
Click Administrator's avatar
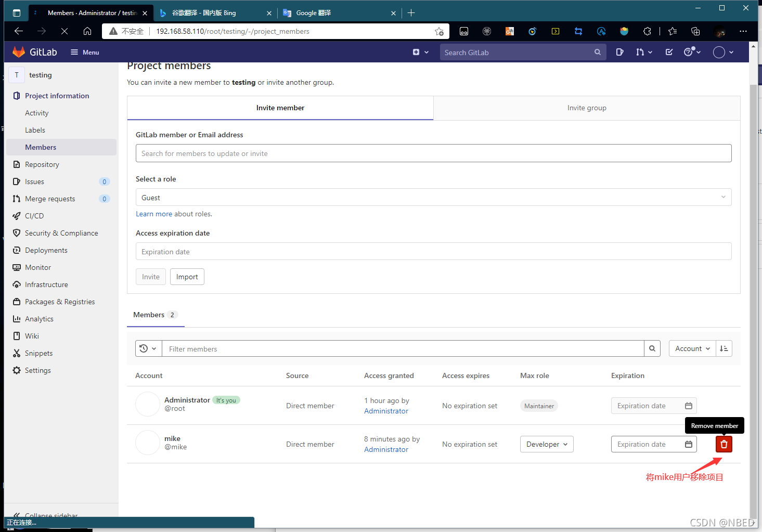pyautogui.click(x=148, y=404)
